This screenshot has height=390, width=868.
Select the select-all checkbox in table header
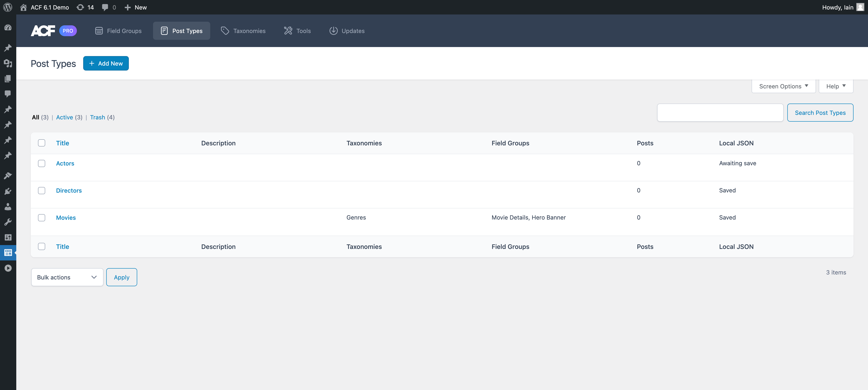41,143
